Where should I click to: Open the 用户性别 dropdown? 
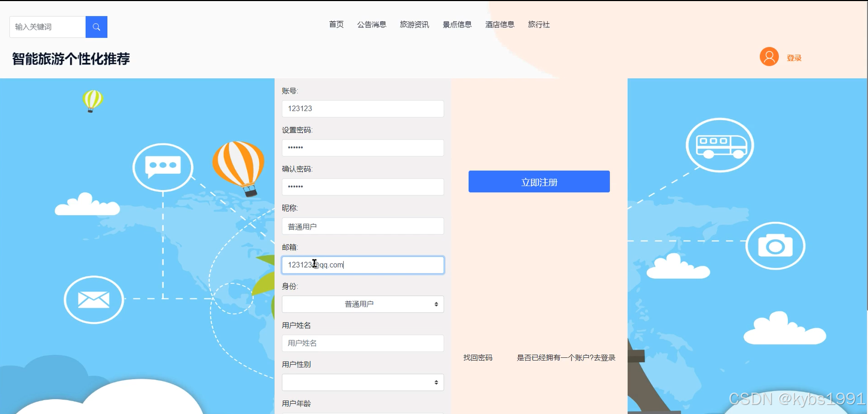(363, 382)
